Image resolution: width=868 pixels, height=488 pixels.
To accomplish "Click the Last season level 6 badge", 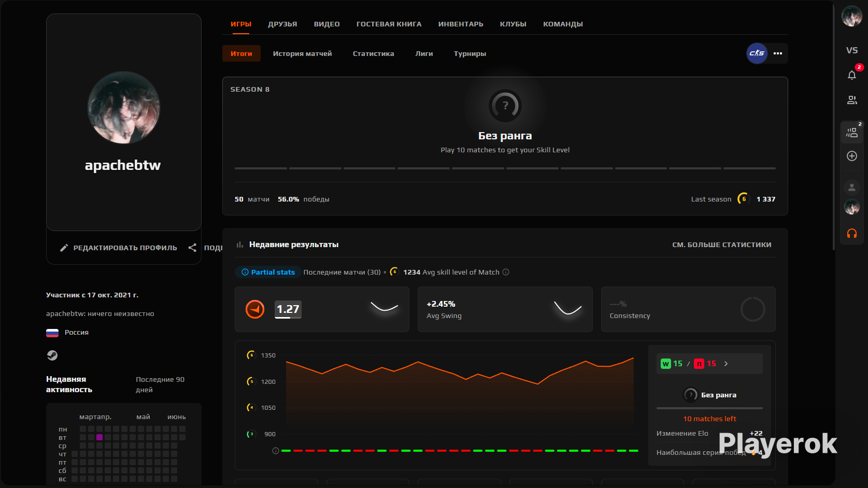I will [744, 199].
